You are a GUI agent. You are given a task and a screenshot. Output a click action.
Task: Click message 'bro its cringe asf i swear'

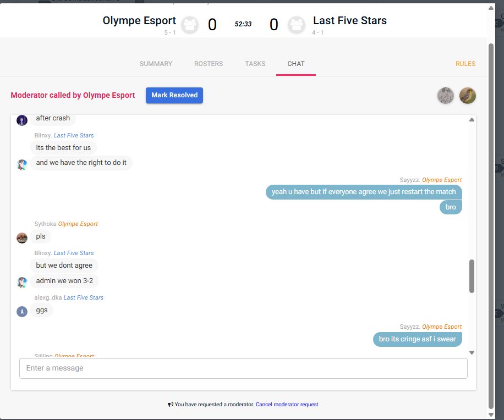tap(417, 339)
